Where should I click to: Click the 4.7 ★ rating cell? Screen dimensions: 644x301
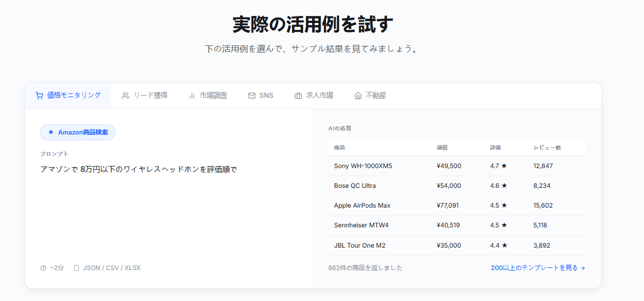tap(499, 166)
